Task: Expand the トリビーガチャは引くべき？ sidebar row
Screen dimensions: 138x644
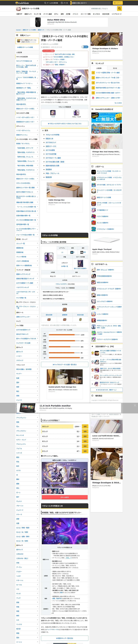Action: point(27,117)
